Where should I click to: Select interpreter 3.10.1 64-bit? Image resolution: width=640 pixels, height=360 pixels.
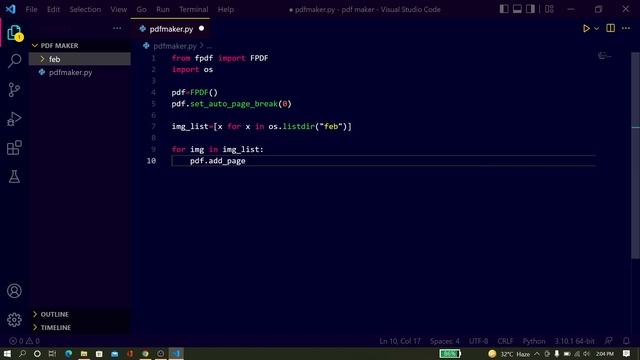(574, 341)
